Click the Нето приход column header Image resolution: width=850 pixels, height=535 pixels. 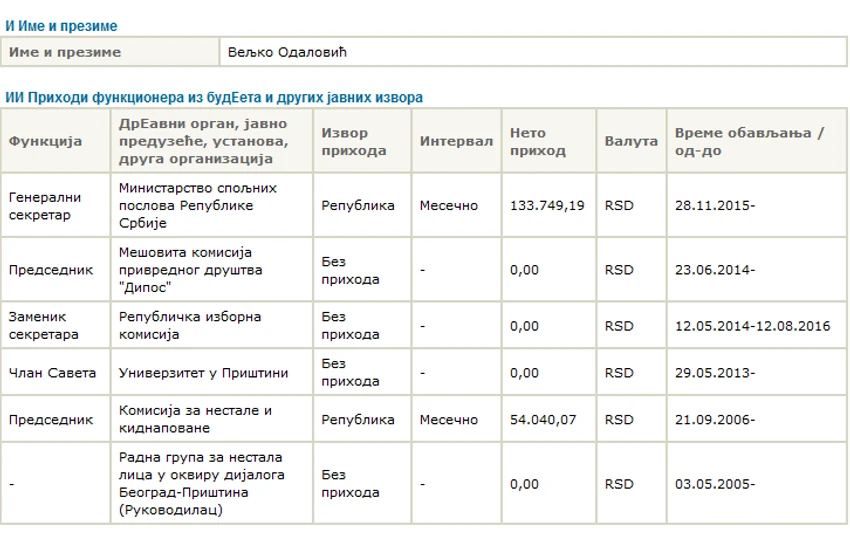(x=549, y=141)
